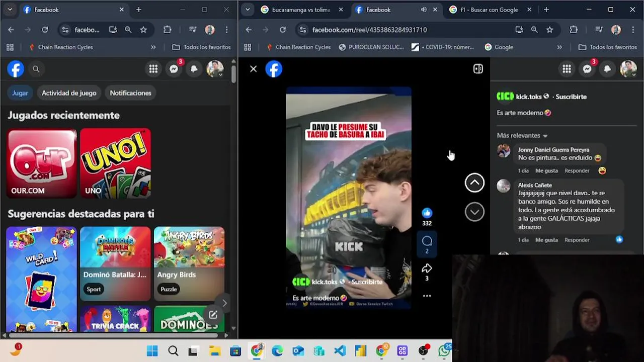Expand the bookmarks overflow chevron in right window
The width and height of the screenshot is (644, 362).
click(x=559, y=47)
